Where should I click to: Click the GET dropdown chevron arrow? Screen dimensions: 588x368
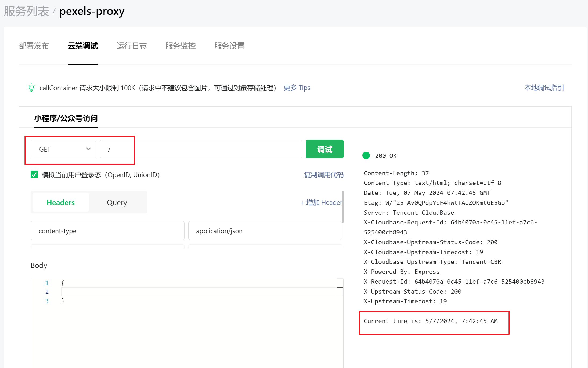[x=88, y=149]
